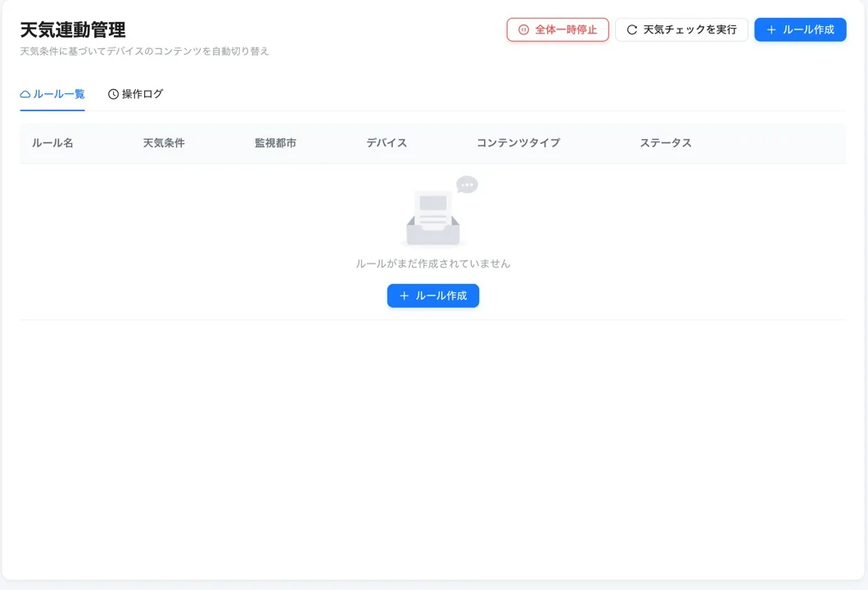The image size is (868, 590).
Task: Click the コンテンツタイプ column header
Action: click(x=518, y=143)
